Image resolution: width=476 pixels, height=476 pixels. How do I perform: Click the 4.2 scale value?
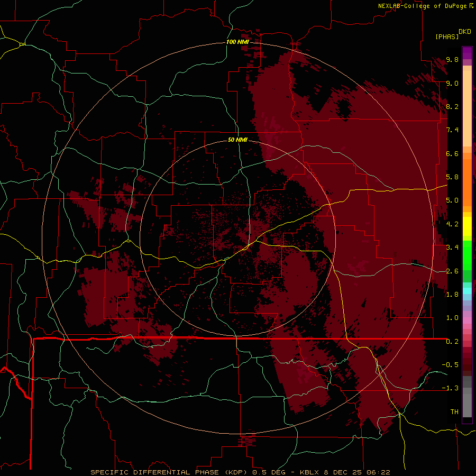(x=452, y=224)
